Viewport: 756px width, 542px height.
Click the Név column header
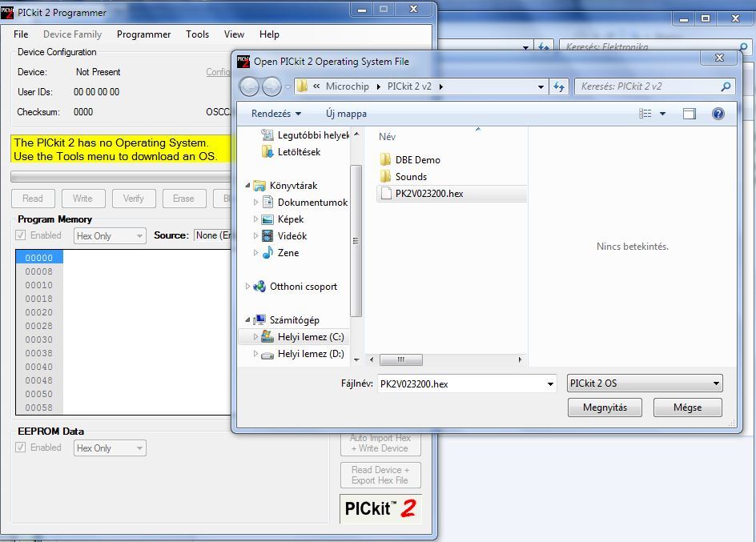point(387,137)
